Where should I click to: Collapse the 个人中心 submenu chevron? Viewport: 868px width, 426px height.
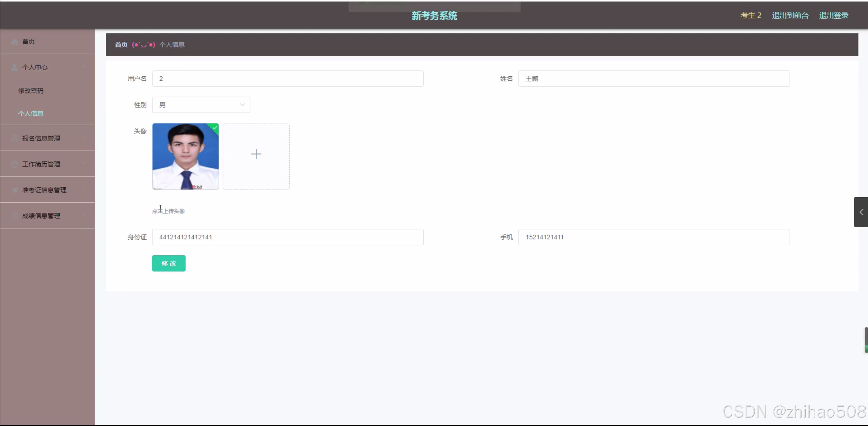point(83,67)
